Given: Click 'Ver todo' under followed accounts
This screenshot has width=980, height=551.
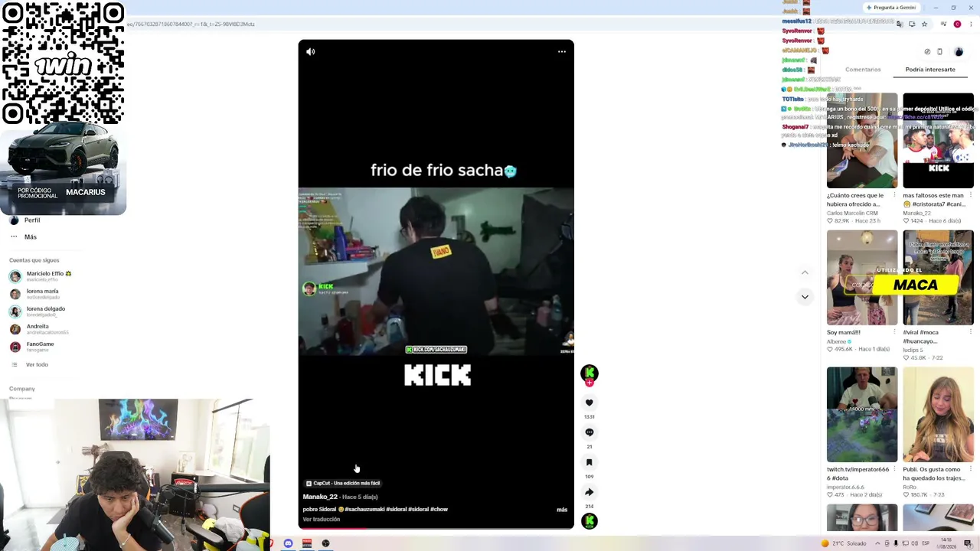Looking at the screenshot, I should [x=37, y=365].
